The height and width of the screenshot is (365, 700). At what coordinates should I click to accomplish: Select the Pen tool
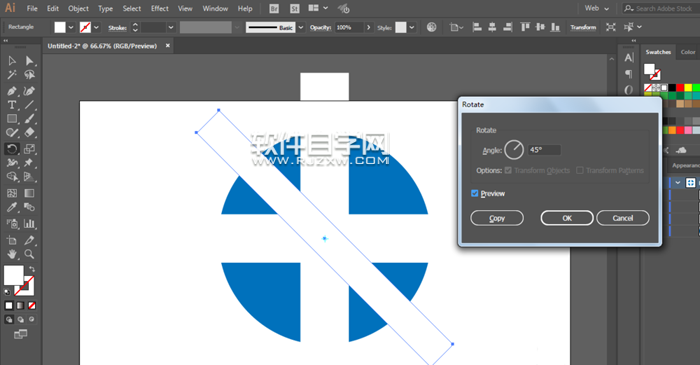tap(12, 91)
